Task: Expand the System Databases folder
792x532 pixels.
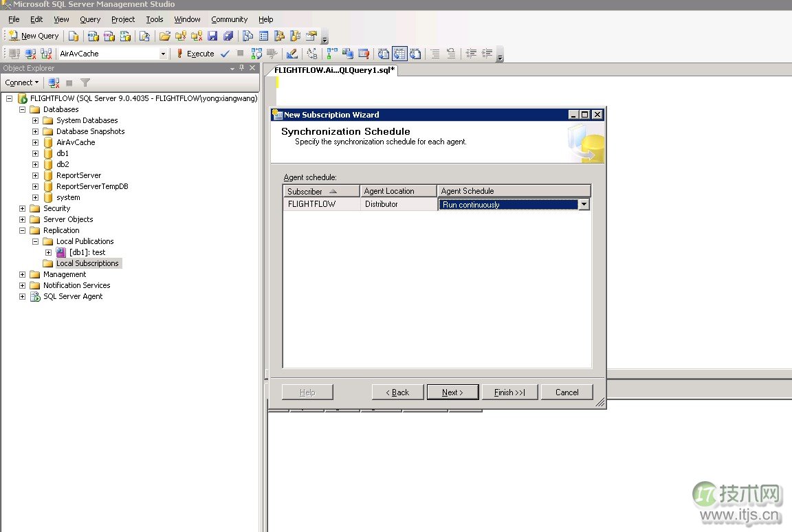Action: point(35,121)
